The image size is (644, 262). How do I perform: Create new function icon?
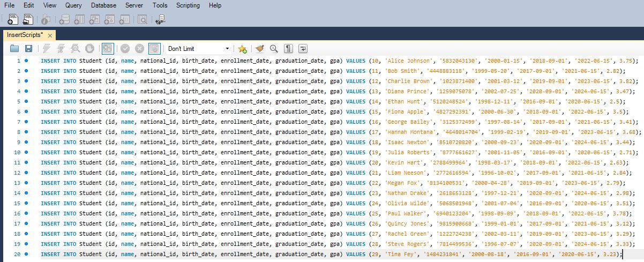pyautogui.click(x=124, y=19)
